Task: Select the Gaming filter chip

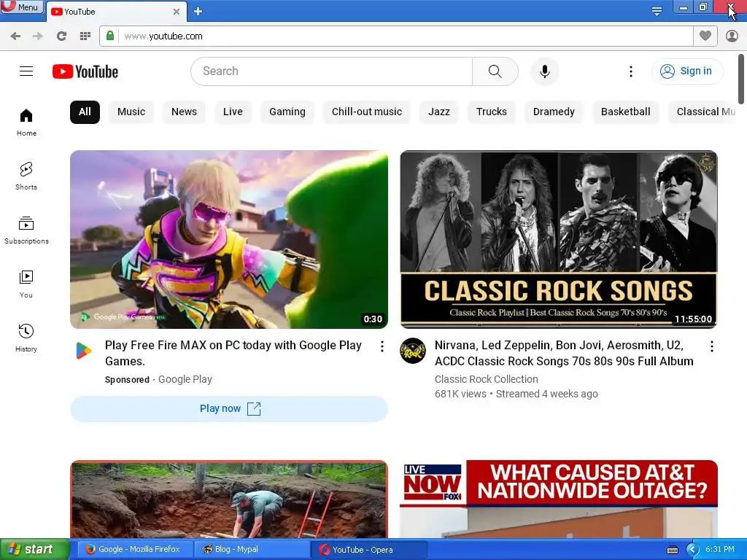Action: [287, 112]
